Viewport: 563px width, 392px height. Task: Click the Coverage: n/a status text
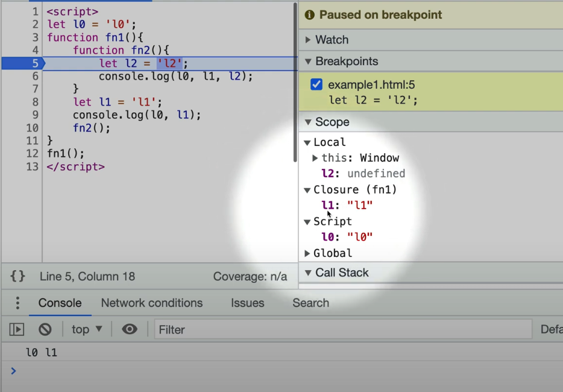click(250, 276)
